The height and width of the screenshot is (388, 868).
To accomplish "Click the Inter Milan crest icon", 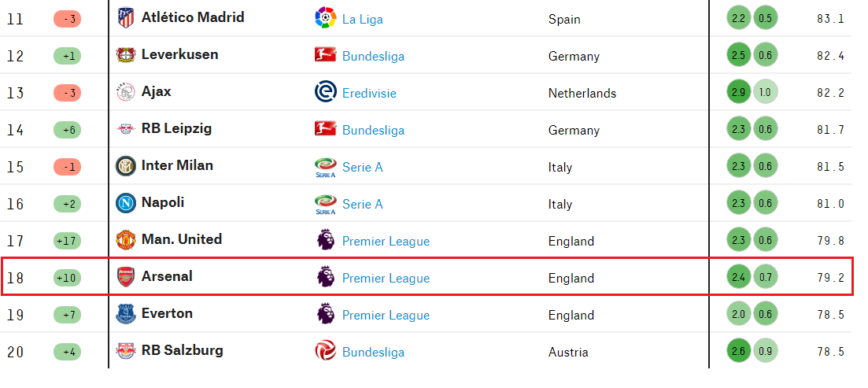I will (x=126, y=166).
